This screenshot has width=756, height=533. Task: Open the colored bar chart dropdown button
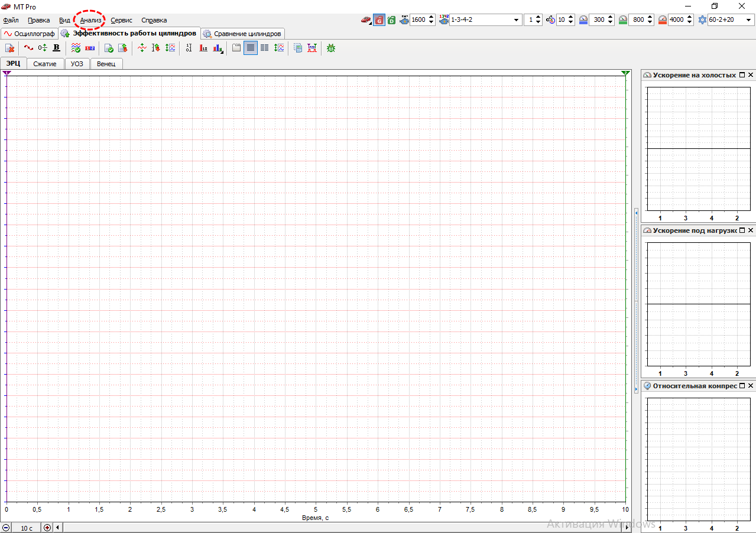click(219, 48)
